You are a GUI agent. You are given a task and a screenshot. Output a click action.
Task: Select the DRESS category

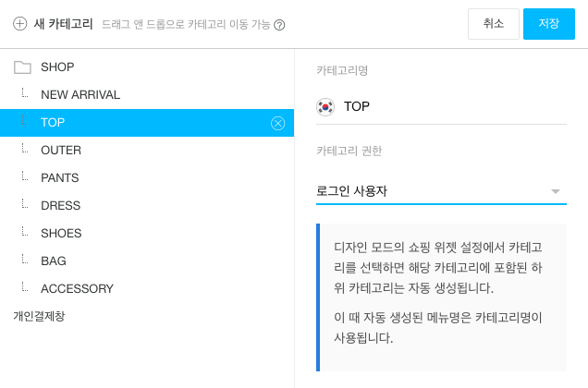pos(147,205)
